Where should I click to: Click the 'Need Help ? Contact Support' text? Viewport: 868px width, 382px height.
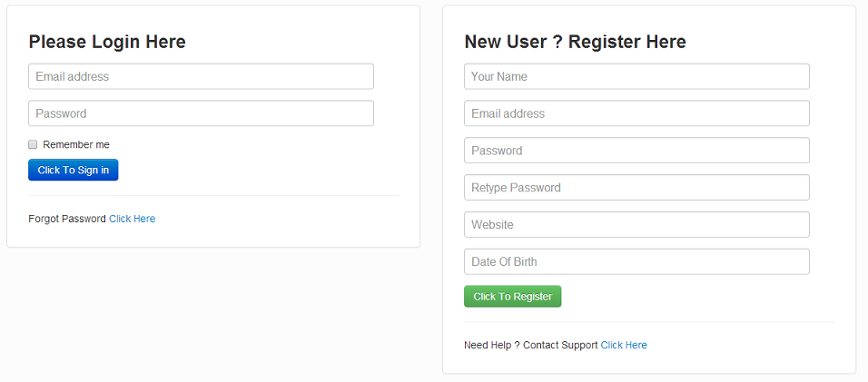[530, 345]
